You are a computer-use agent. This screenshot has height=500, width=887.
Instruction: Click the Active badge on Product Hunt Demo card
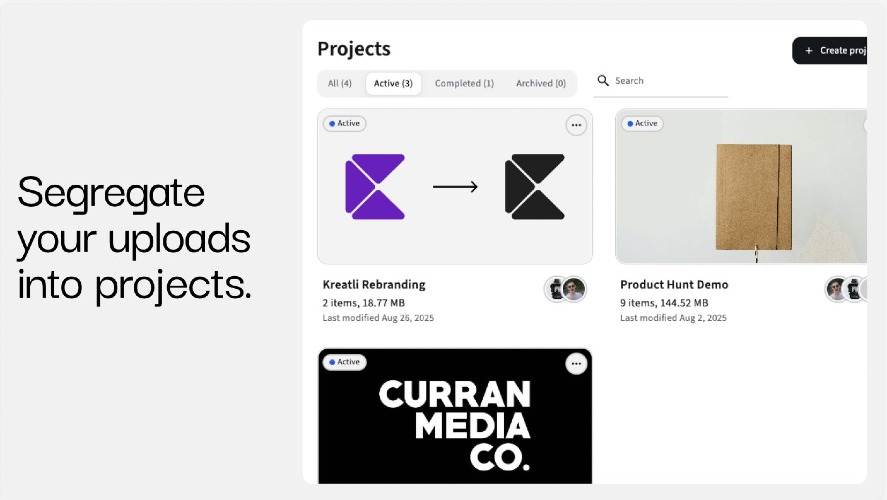pos(642,123)
